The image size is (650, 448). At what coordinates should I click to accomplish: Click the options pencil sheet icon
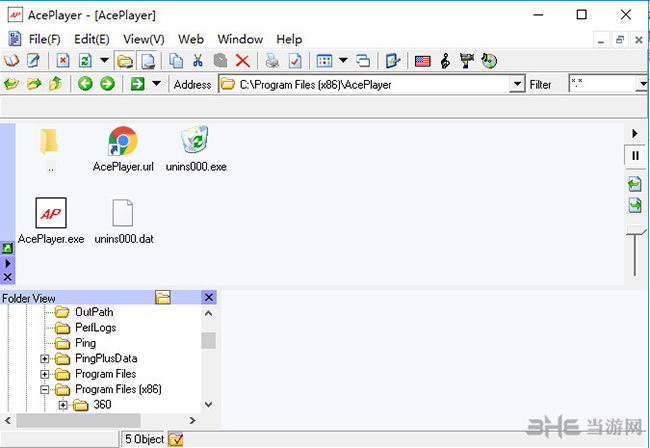pos(392,61)
